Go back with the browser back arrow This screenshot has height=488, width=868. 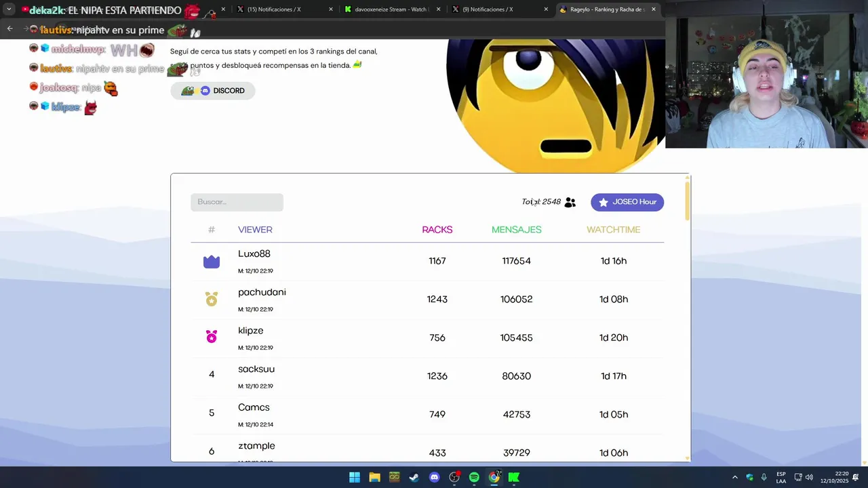point(9,28)
